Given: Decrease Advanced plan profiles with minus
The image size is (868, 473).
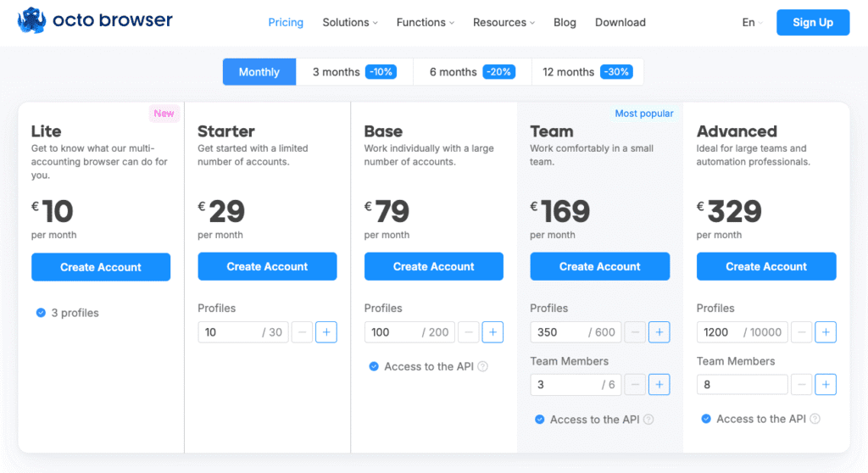Looking at the screenshot, I should [801, 332].
